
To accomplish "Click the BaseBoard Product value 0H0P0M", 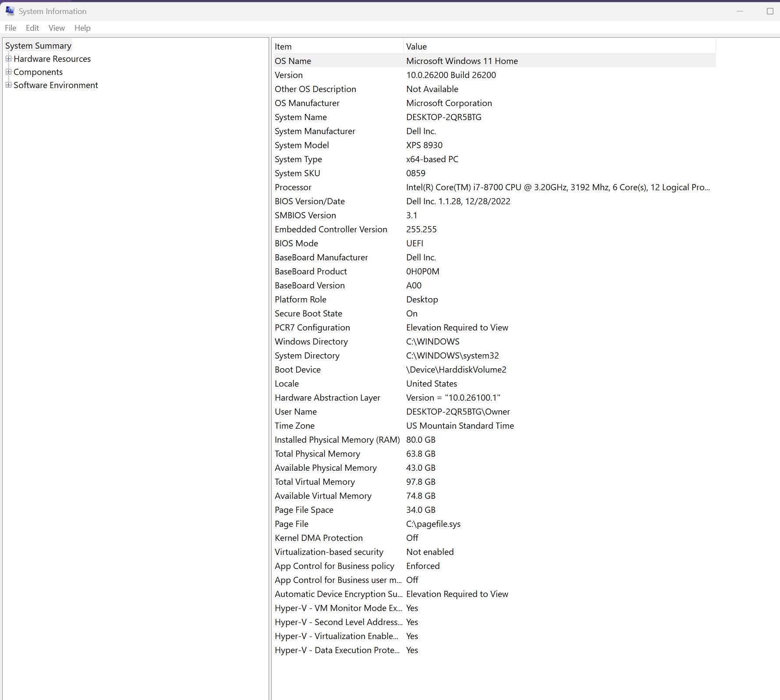I will click(422, 271).
